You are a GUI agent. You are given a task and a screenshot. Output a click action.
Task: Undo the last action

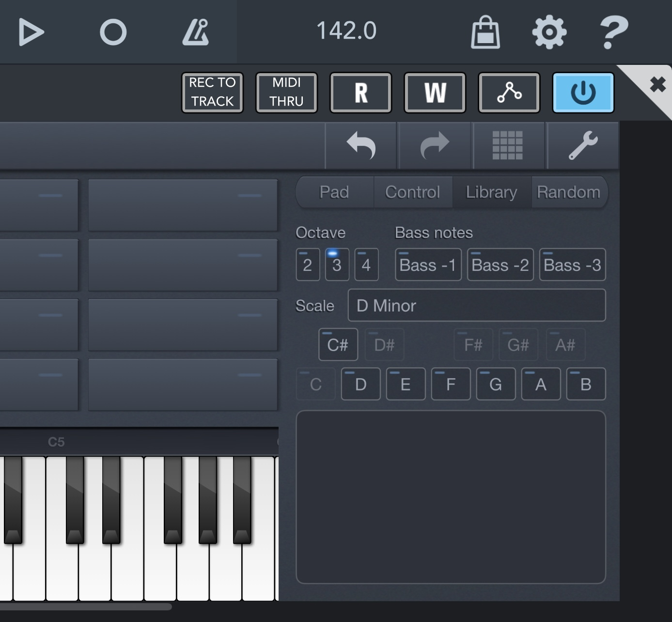361,145
